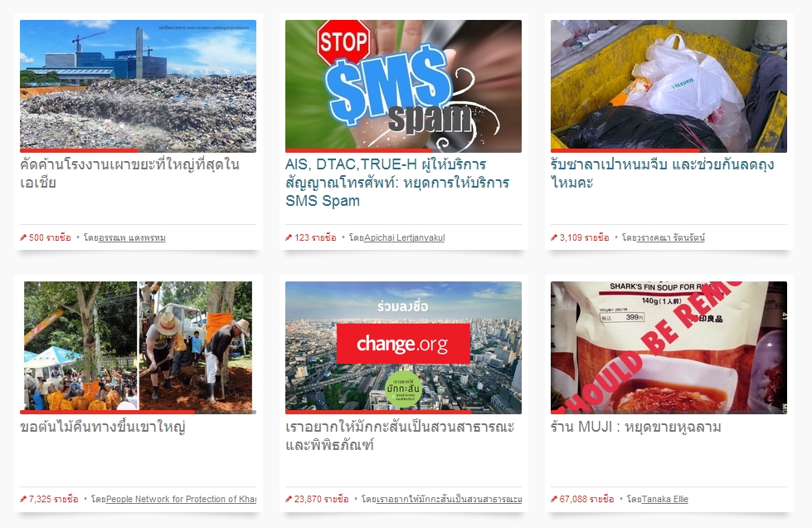This screenshot has height=528, width=812.
Task: Click the pen icon beside 3,109 รายชื่อ
Action: pos(554,237)
